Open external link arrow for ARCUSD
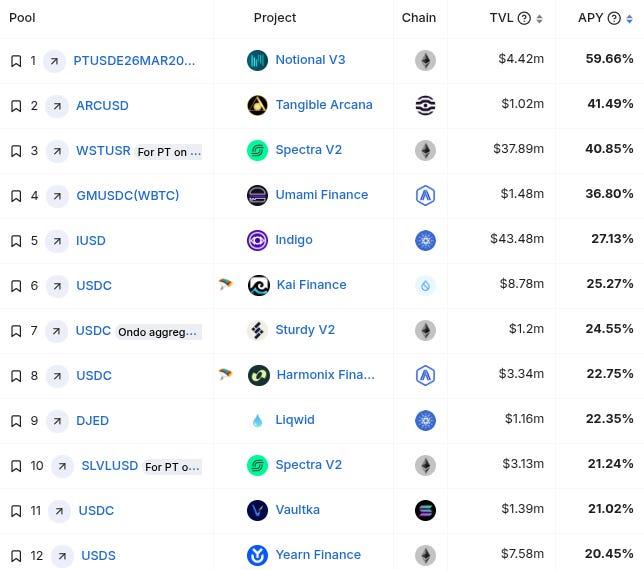The width and height of the screenshot is (644, 570). tap(57, 106)
